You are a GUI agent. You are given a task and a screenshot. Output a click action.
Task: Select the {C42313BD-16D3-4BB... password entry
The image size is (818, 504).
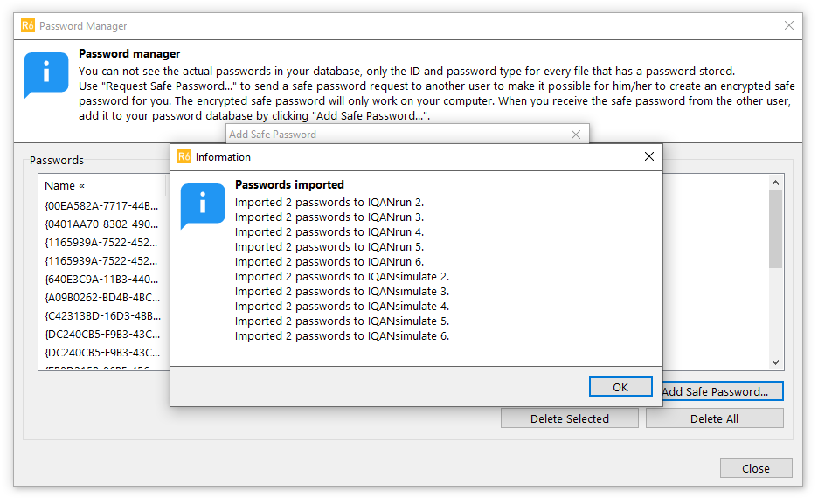pyautogui.click(x=103, y=316)
